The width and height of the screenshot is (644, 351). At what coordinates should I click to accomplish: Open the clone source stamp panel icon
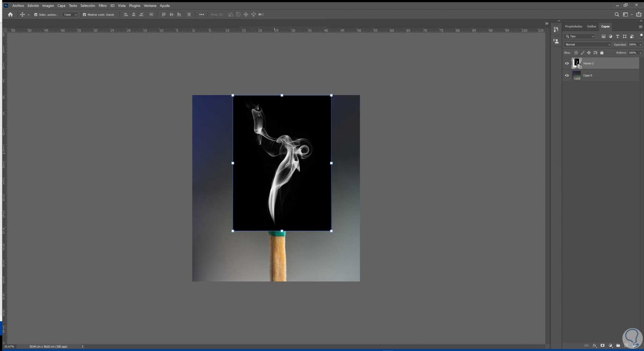556,41
